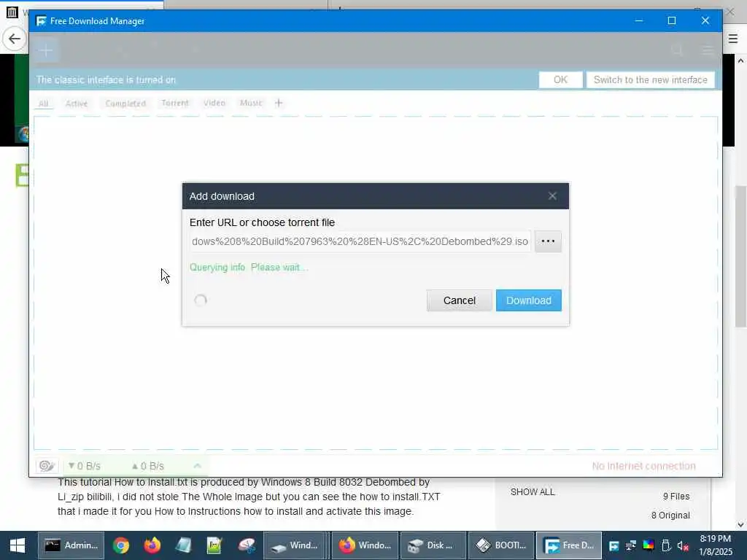This screenshot has width=747, height=560.
Task: Click the blue Download button
Action: 528,300
